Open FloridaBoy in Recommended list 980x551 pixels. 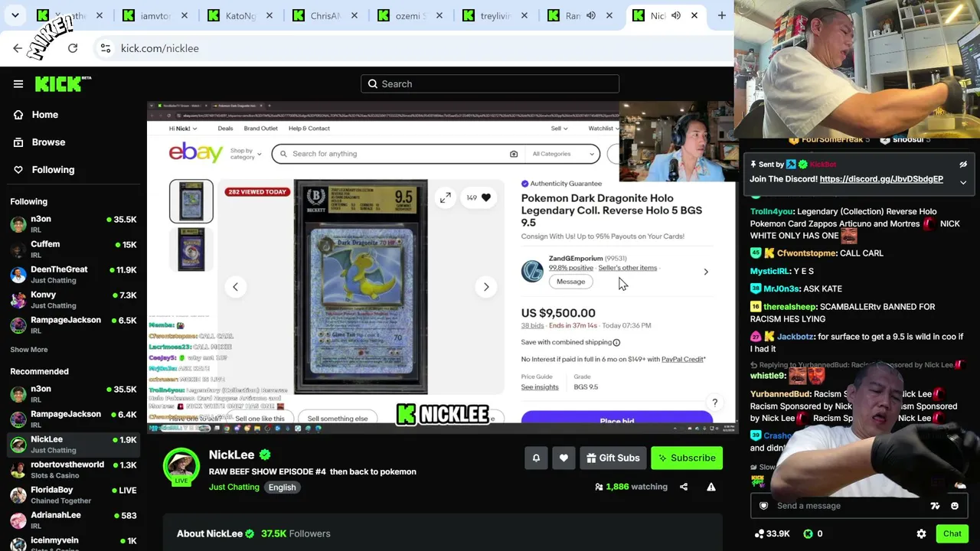(73, 495)
